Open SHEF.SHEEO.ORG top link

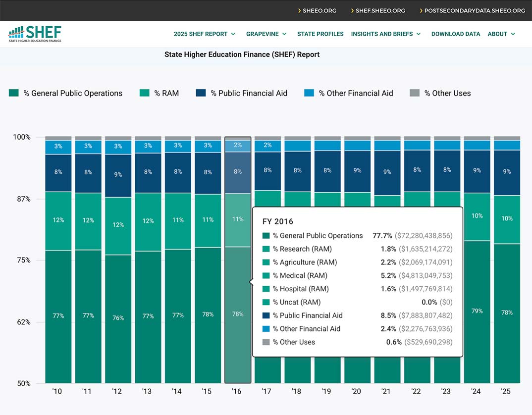pos(380,10)
